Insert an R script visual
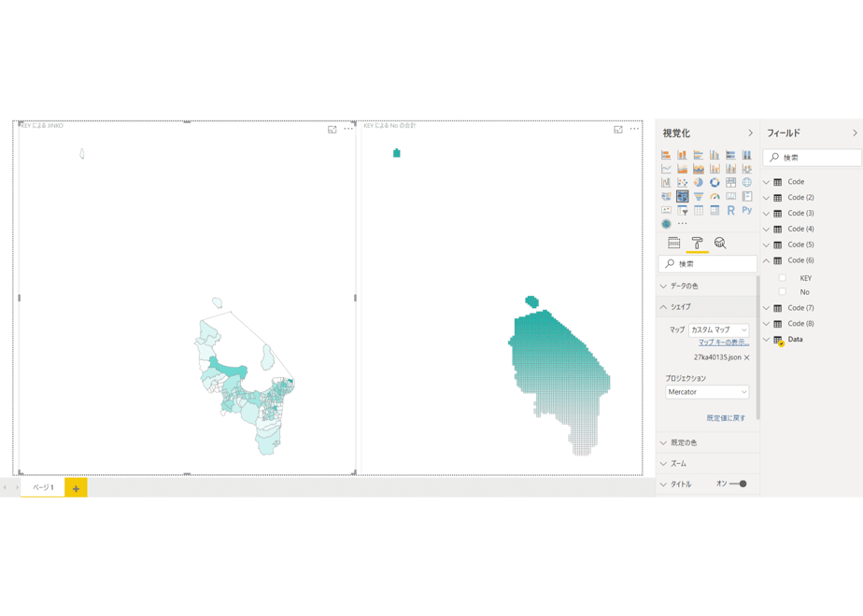863x616 pixels. [x=731, y=210]
